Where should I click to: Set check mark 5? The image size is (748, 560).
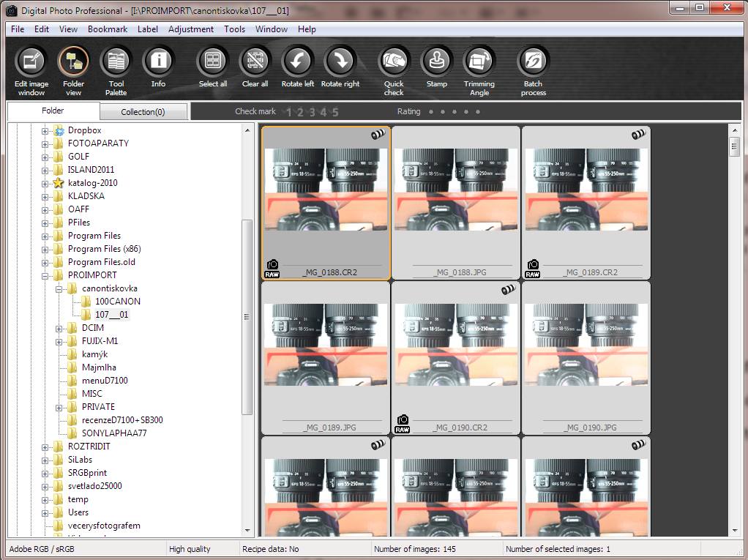coord(335,112)
